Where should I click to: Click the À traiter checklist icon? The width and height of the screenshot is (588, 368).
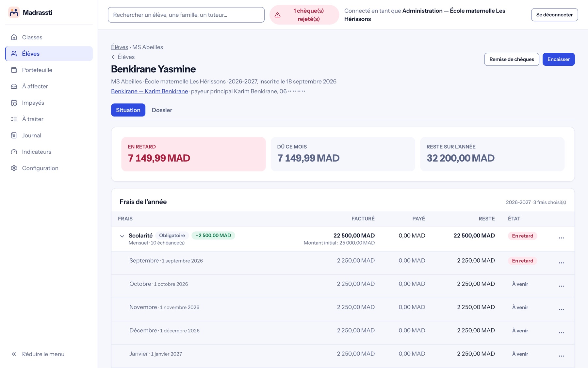coord(14,119)
